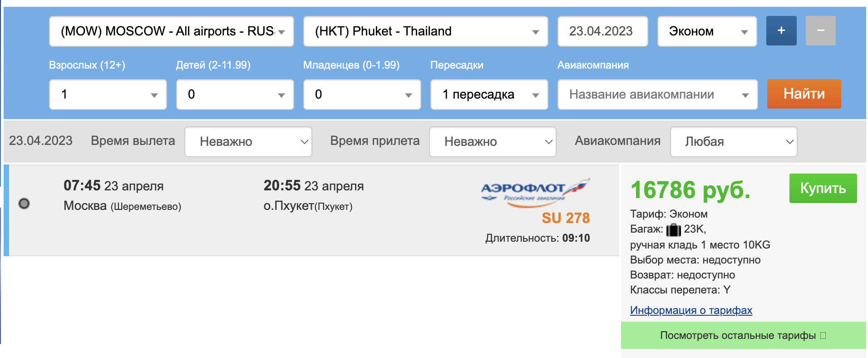Expand the Эконом class dropdown
The height and width of the screenshot is (358, 868).
706,31
